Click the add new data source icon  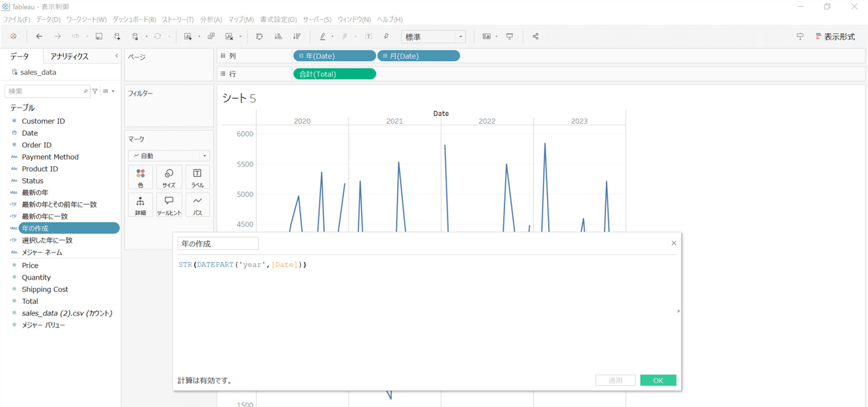pyautogui.click(x=117, y=36)
